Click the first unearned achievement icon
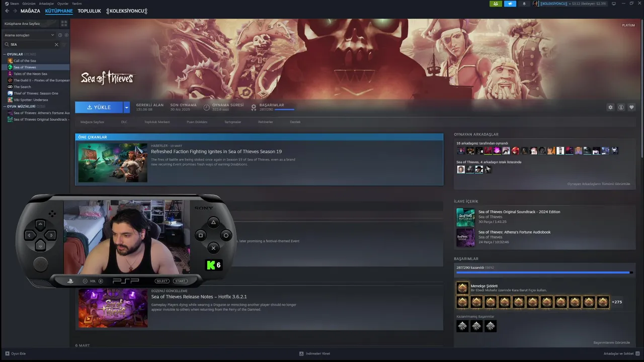Screen dimensions: 644x362 (462, 326)
